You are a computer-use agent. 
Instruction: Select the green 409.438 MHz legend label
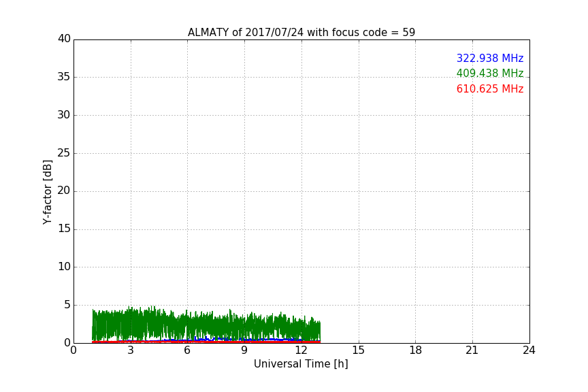(x=490, y=73)
